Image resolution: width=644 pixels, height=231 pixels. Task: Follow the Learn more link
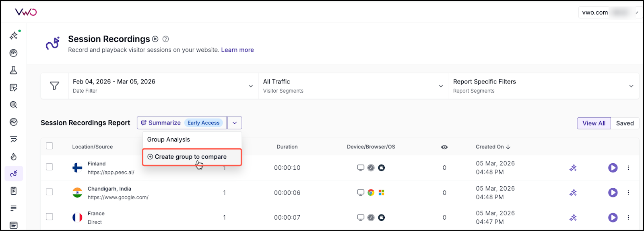pyautogui.click(x=237, y=50)
